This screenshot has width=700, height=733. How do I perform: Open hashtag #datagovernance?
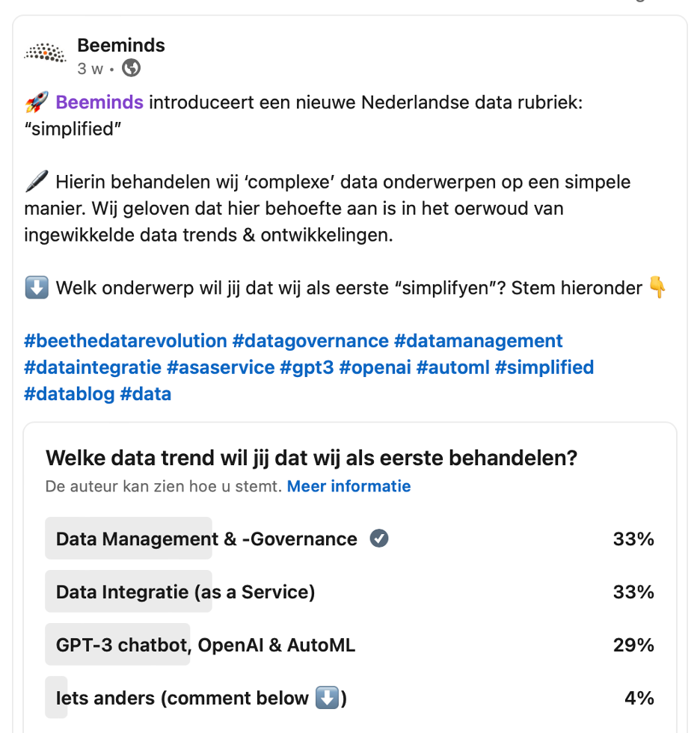pyautogui.click(x=310, y=341)
